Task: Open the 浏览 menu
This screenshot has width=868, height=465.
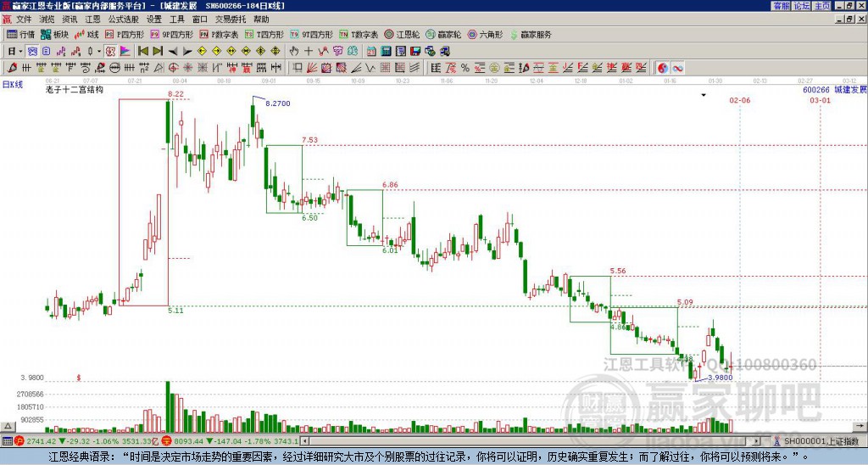Action: 47,20
